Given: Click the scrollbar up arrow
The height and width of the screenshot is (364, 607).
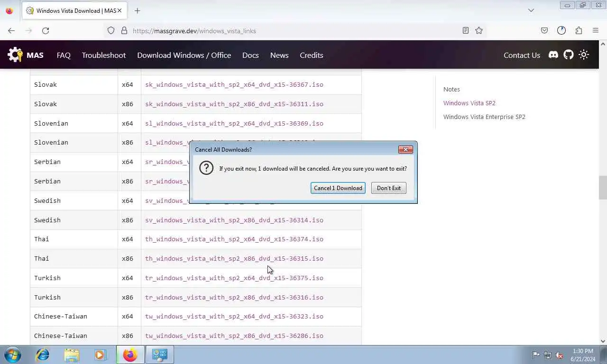Looking at the screenshot, I should click(603, 44).
